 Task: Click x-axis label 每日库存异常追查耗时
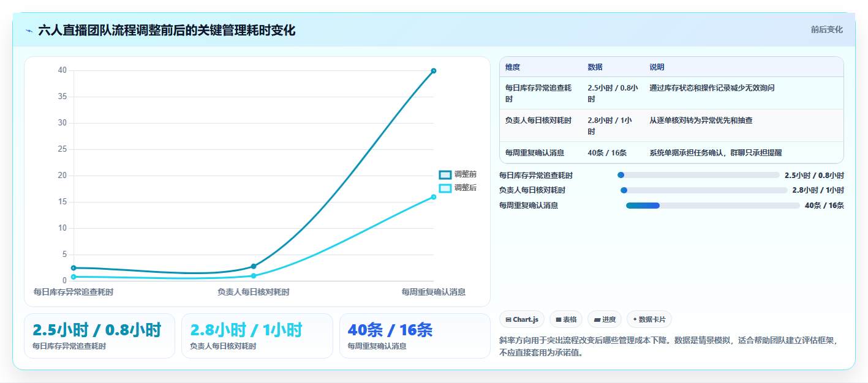click(74, 292)
